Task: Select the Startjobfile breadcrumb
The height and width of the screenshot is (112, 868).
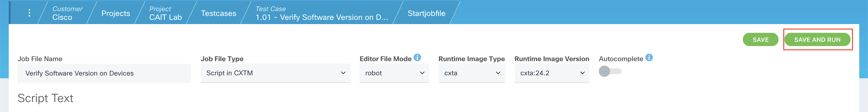Action: click(426, 14)
